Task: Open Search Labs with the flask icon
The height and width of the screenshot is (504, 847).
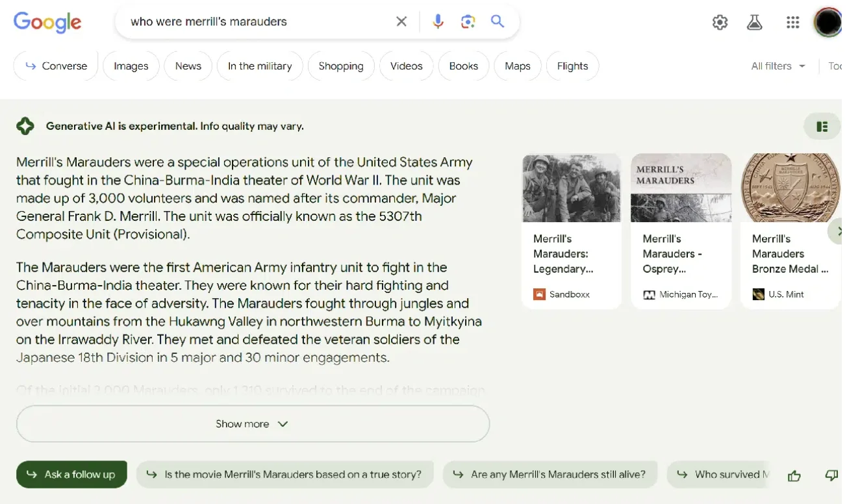Action: (754, 21)
